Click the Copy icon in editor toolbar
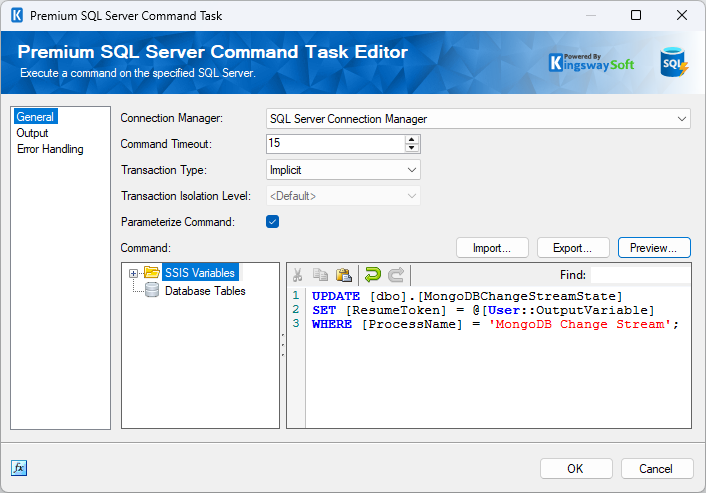 [320, 275]
